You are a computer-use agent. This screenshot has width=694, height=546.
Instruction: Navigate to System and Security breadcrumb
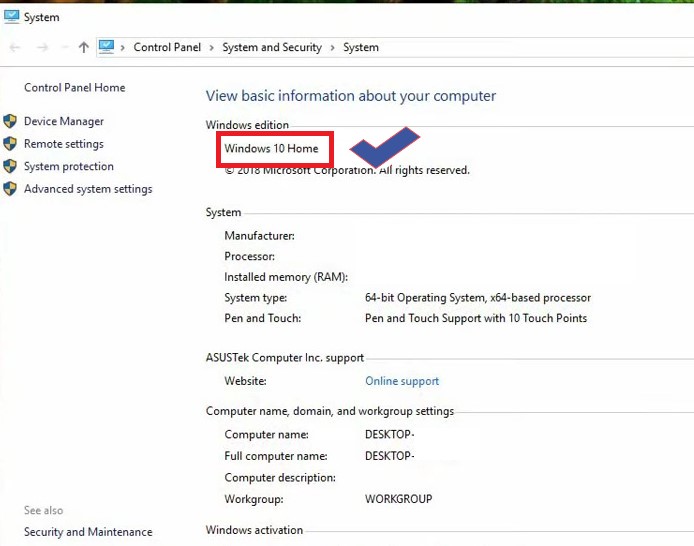tap(272, 47)
